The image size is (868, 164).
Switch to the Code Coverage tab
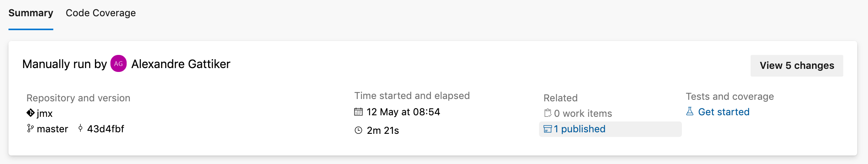coord(101,13)
